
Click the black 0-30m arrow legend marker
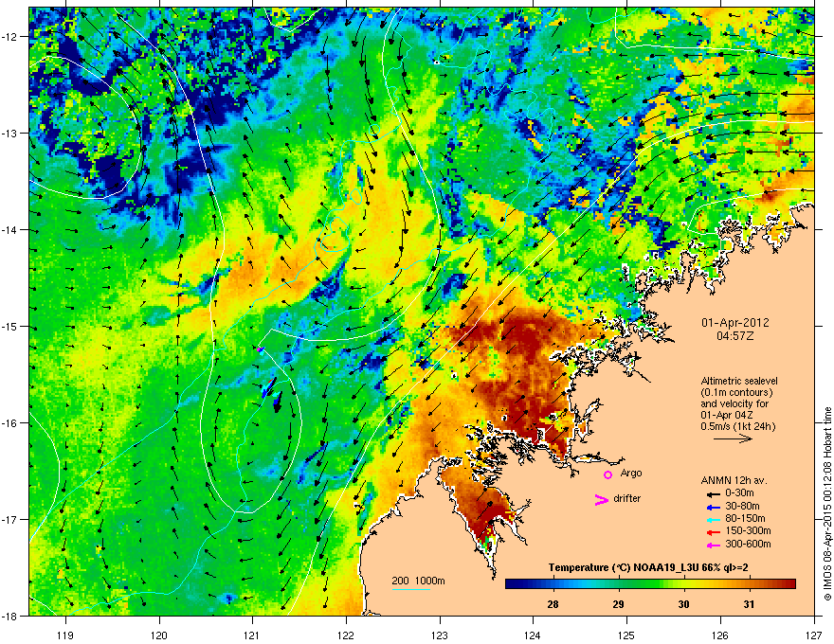tap(713, 494)
